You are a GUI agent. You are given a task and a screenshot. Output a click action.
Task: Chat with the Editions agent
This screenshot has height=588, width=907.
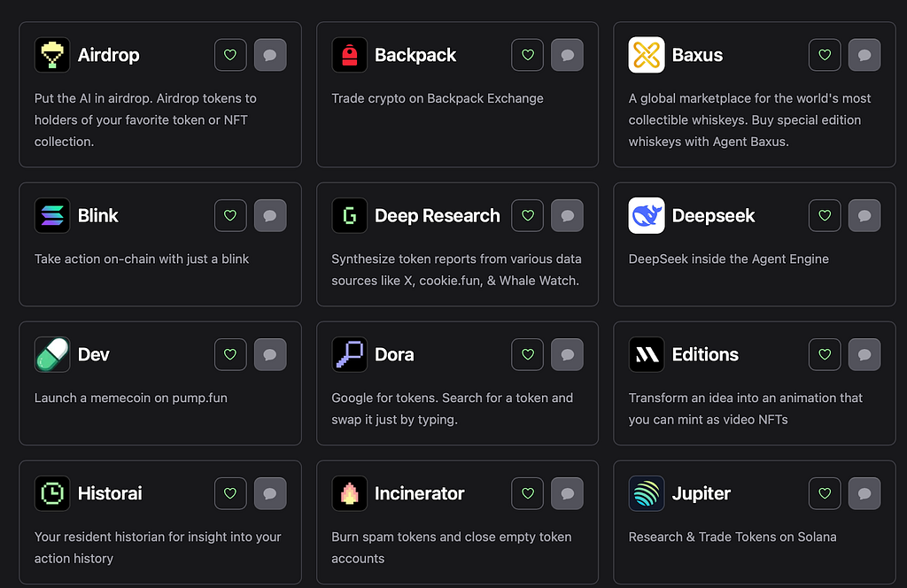[864, 354]
